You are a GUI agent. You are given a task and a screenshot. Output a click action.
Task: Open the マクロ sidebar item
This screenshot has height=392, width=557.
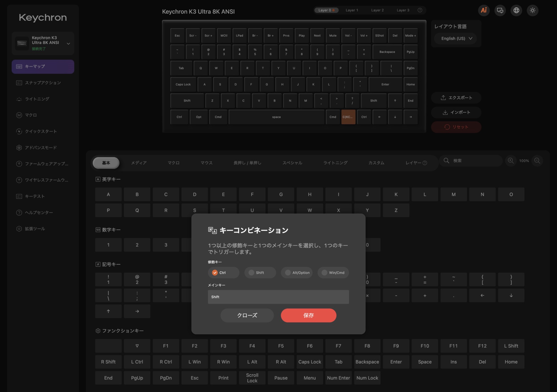coord(43,115)
